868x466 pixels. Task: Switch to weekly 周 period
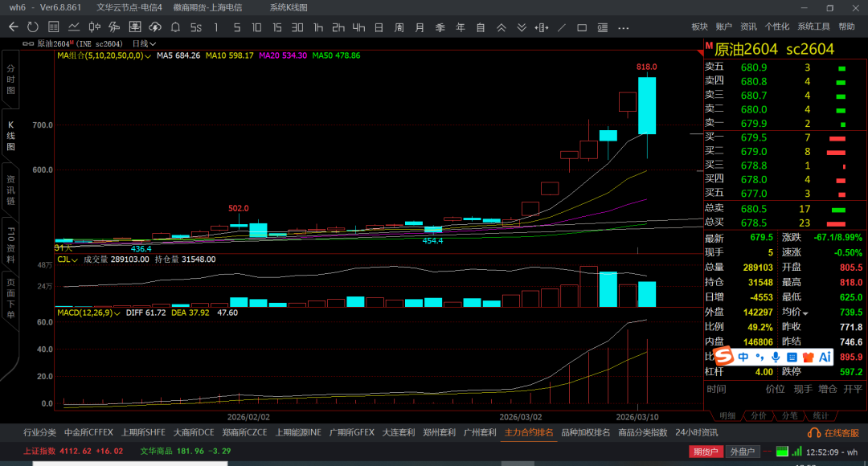click(x=399, y=27)
